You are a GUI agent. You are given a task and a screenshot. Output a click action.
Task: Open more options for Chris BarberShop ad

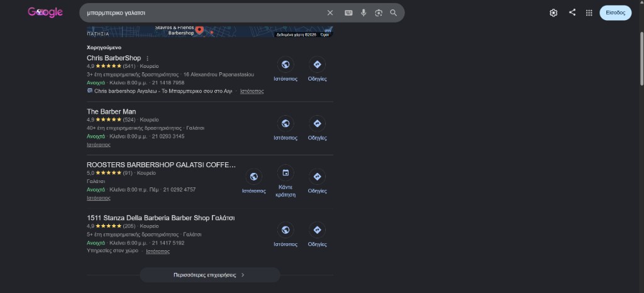147,58
